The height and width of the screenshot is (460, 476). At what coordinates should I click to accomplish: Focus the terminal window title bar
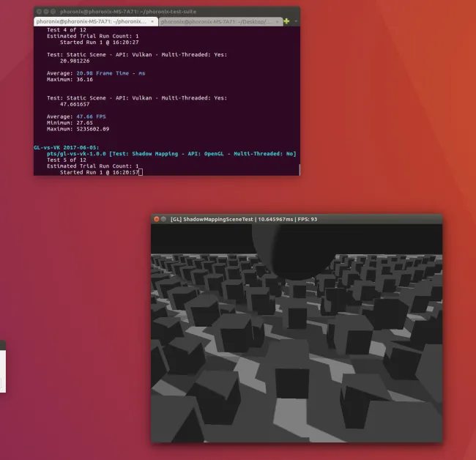[220, 12]
